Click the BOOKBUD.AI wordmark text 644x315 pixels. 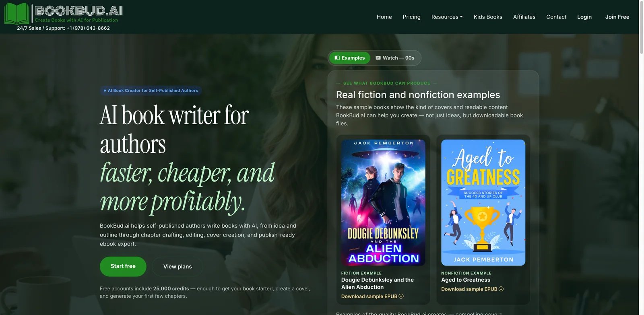tap(78, 10)
